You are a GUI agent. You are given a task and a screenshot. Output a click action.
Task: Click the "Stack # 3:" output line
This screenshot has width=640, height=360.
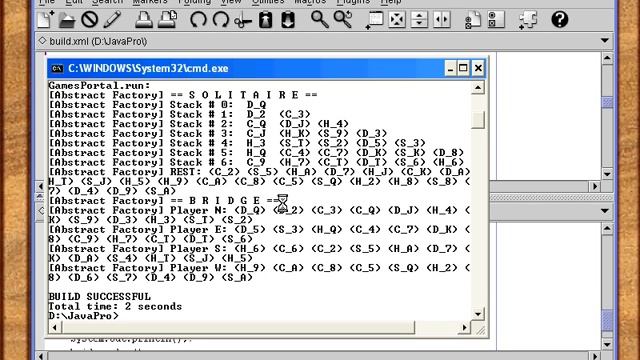pyautogui.click(x=218, y=133)
